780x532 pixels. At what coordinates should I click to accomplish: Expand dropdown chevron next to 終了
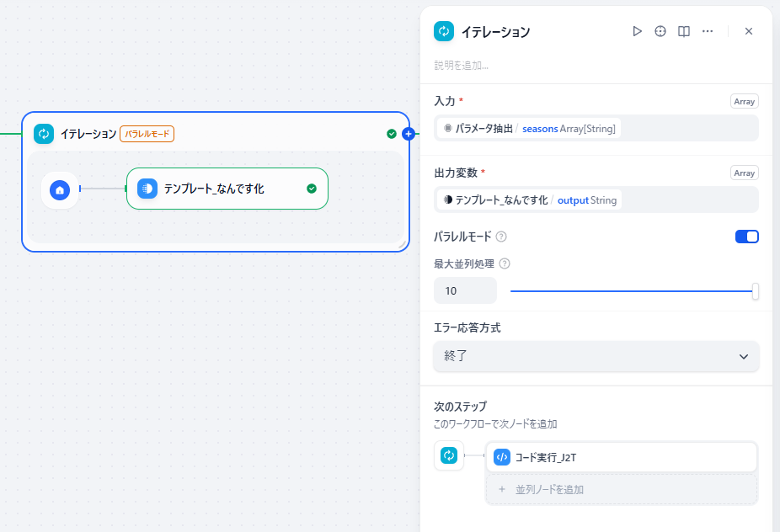(x=744, y=356)
